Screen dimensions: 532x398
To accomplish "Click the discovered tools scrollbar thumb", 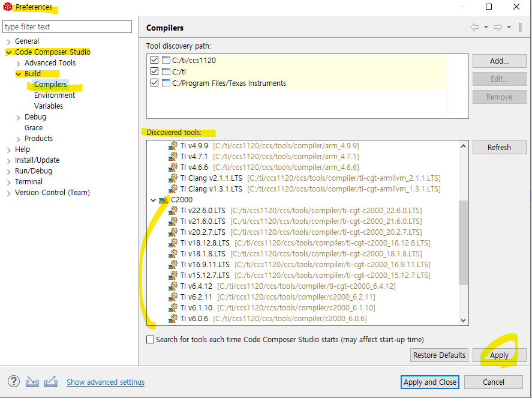I will [x=463, y=243].
